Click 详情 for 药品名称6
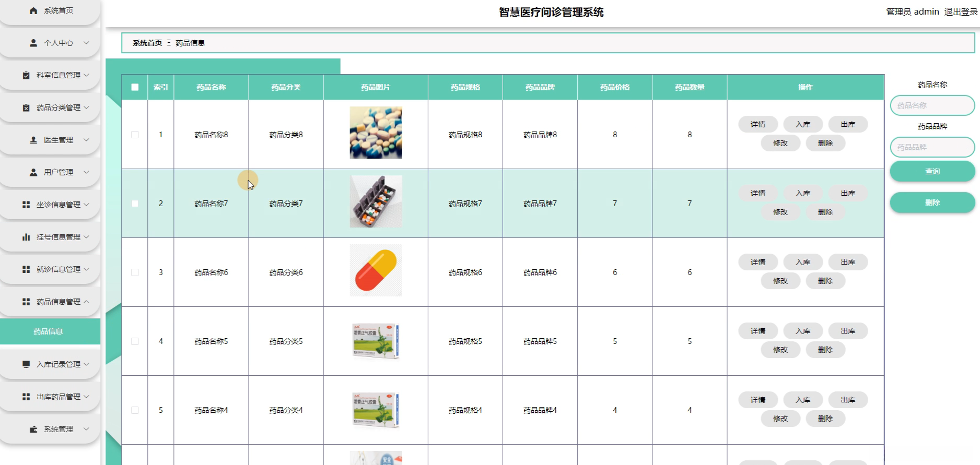The width and height of the screenshot is (980, 465). coord(758,262)
